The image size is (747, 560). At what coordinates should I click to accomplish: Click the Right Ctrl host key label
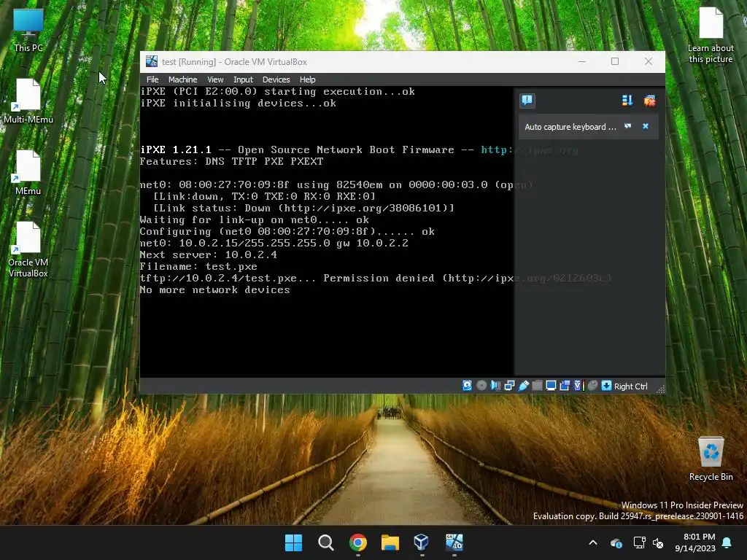point(630,386)
